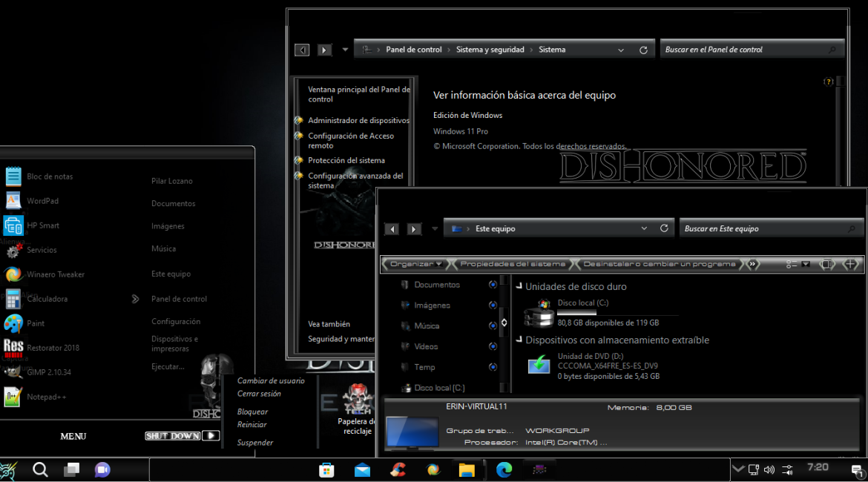Screen dimensions: 868x482
Task: Open Microsoft Edge from the taskbar
Action: (504, 469)
